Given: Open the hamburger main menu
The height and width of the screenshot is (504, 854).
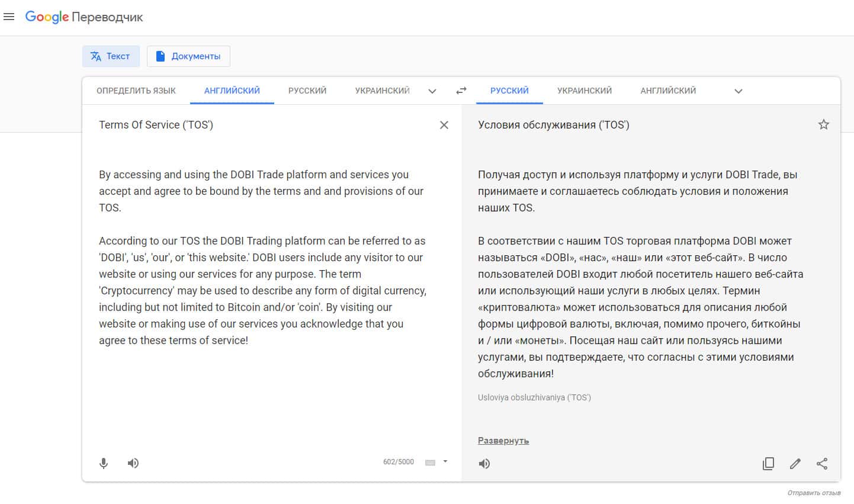Looking at the screenshot, I should click(x=9, y=17).
